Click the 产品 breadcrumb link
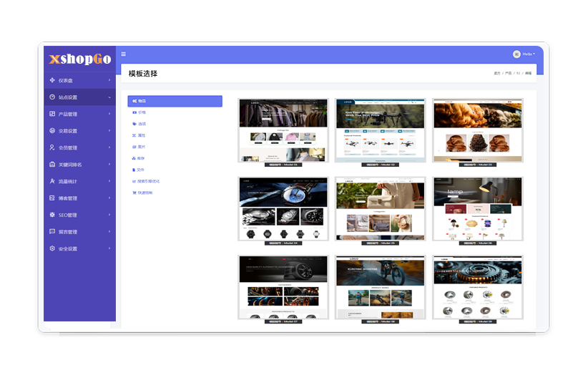 [508, 73]
